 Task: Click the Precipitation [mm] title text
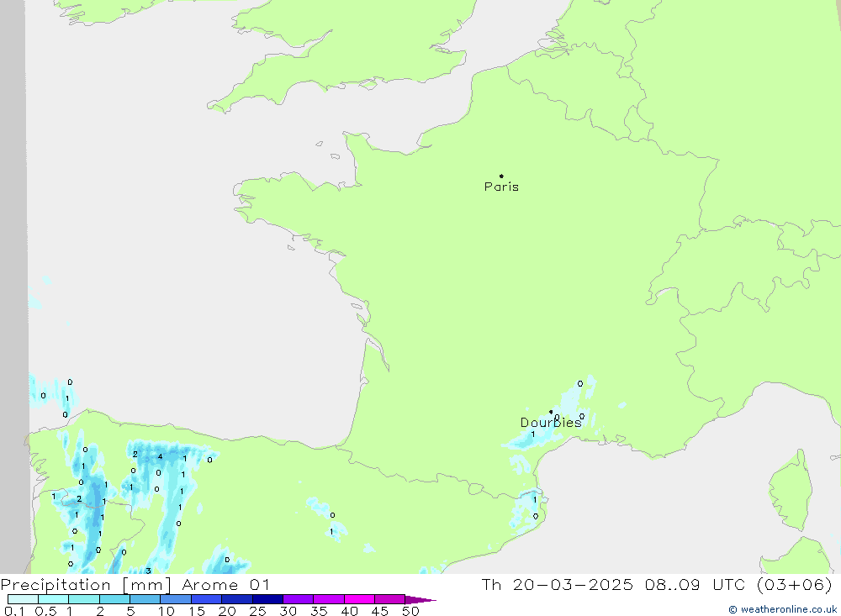[x=86, y=585]
